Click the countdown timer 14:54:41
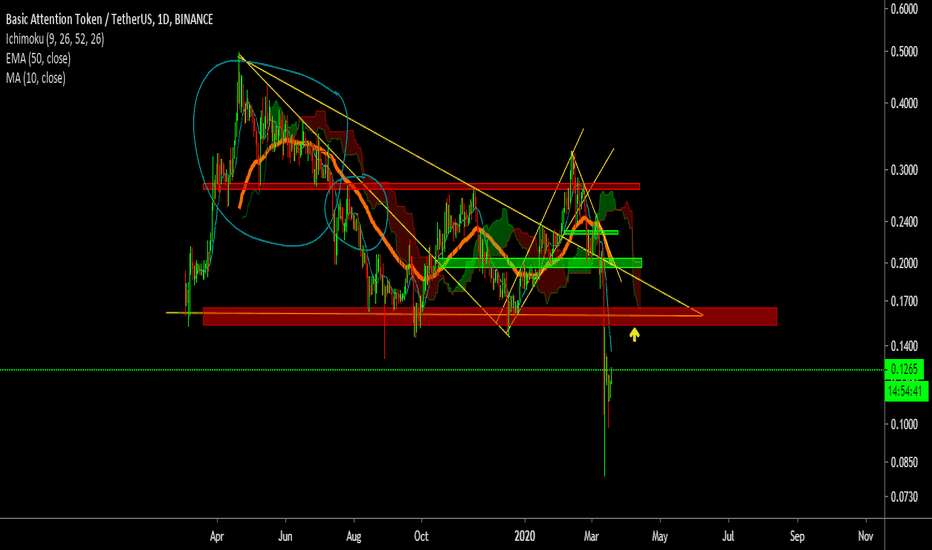 (906, 391)
